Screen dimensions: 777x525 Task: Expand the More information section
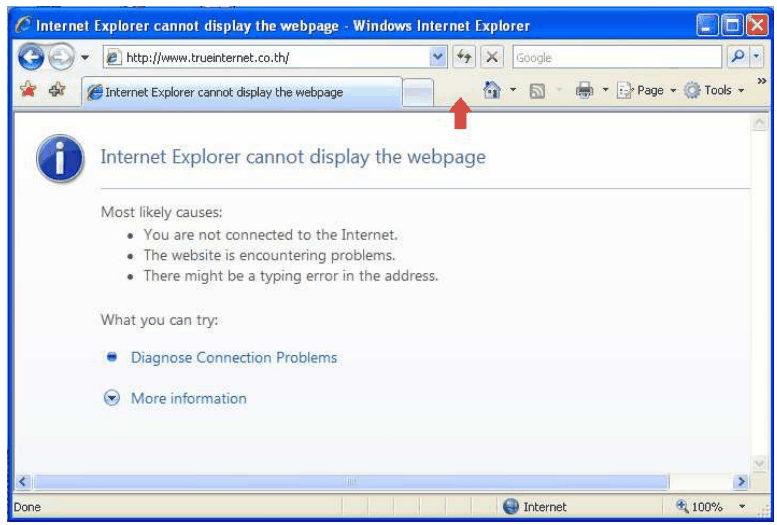point(111,398)
